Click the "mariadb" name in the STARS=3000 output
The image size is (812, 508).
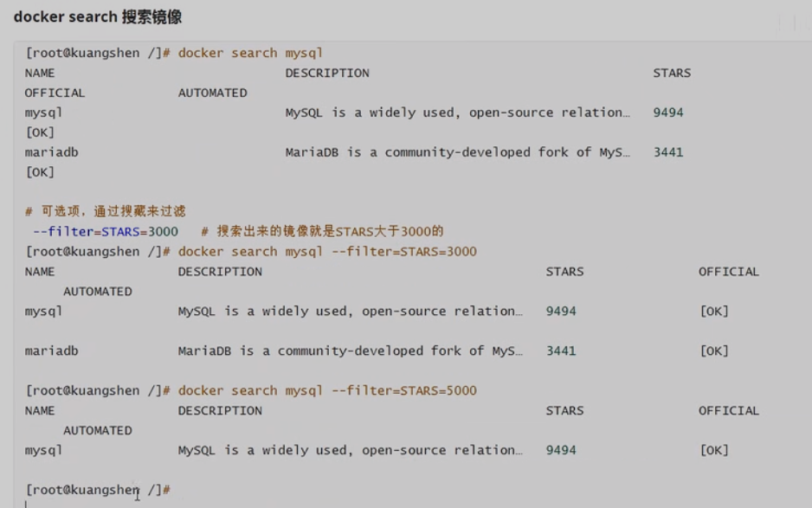point(52,351)
